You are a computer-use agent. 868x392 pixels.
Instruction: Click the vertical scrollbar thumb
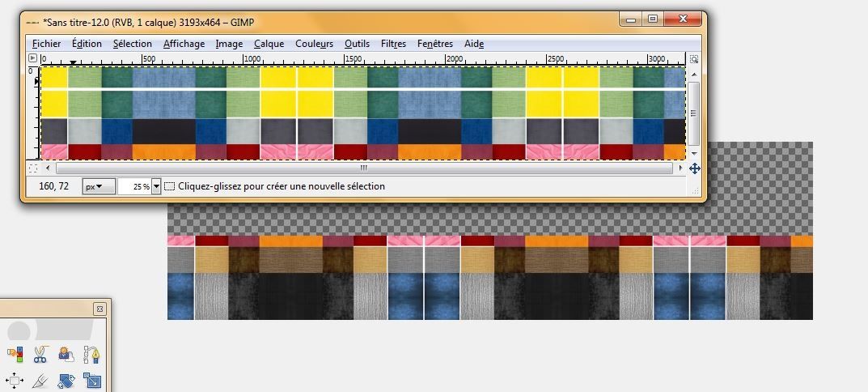(x=694, y=113)
